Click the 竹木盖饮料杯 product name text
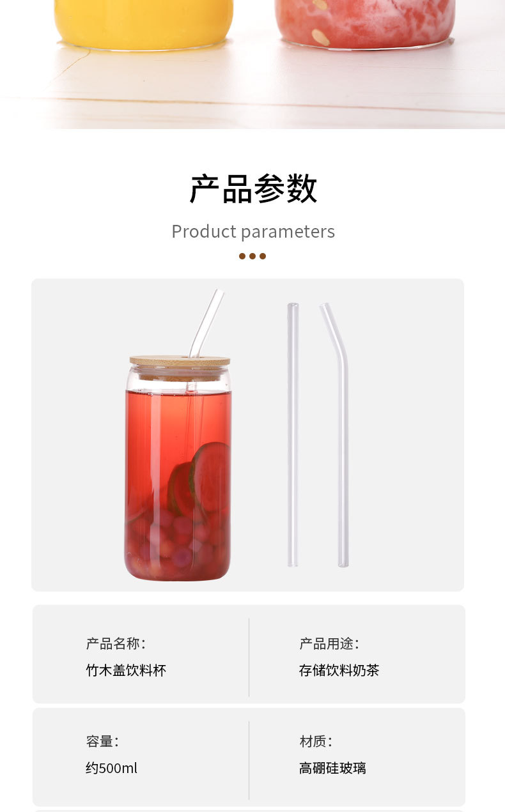Screen dimensions: 505x812 pos(126,670)
